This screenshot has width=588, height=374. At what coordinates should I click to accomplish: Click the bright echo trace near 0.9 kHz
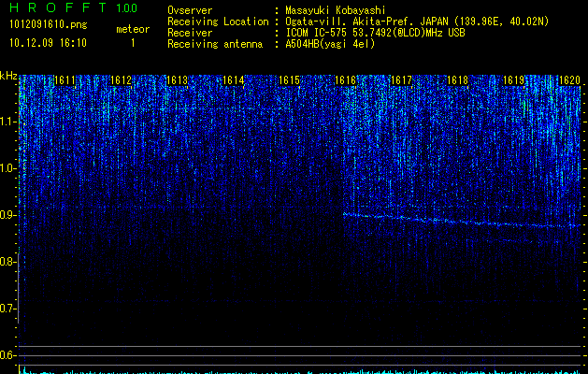[461, 221]
